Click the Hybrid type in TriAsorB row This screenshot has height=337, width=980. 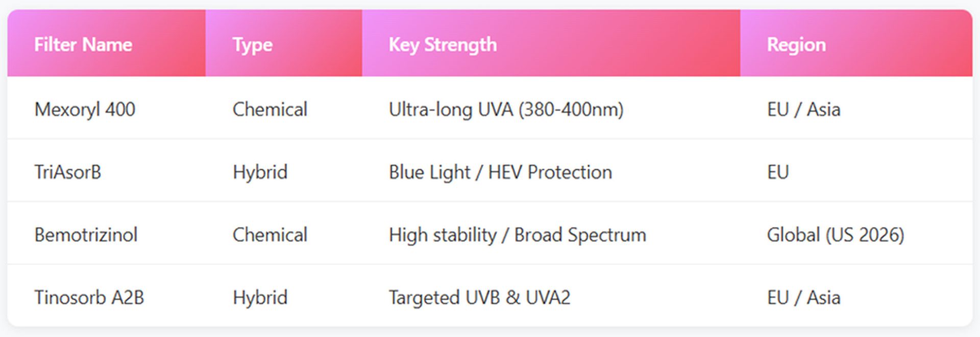coord(260,172)
